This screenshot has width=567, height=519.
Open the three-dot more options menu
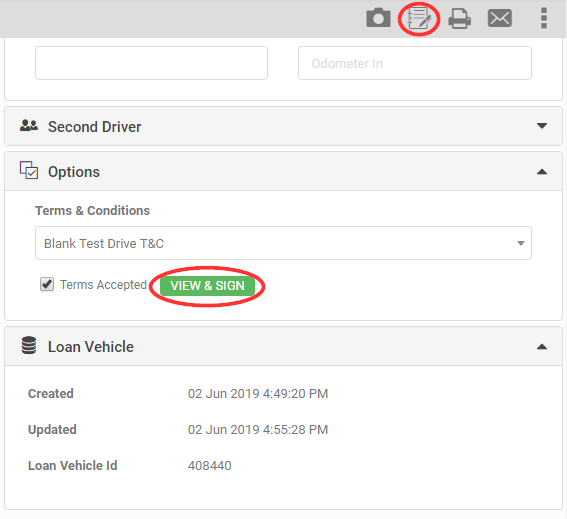(543, 18)
